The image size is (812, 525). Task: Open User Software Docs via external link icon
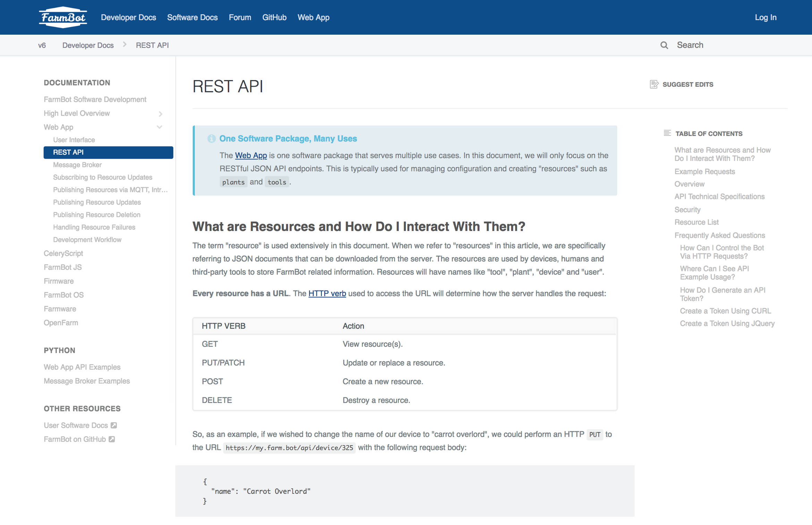tap(114, 425)
